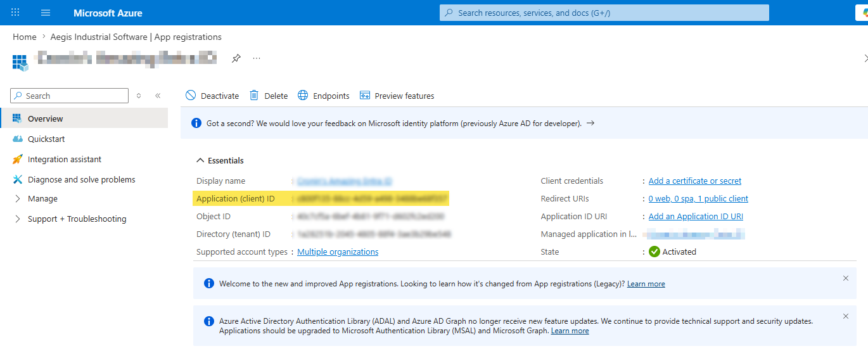868x351 pixels.
Task: Click Add a certificate or secret
Action: click(695, 181)
